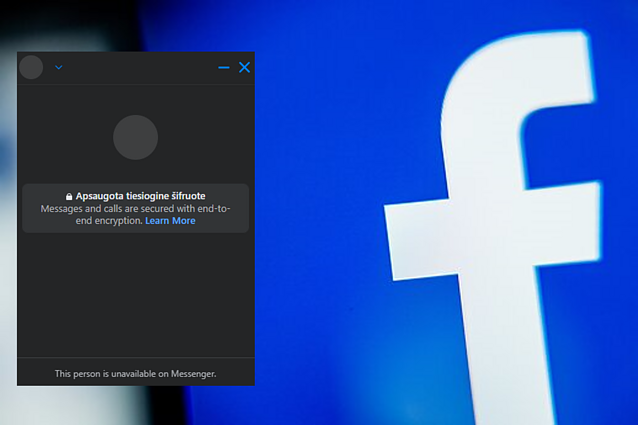The image size is (638, 425).
Task: Select the 'Apsaugota tiesiogine šifruote' heading
Action: [x=140, y=196]
